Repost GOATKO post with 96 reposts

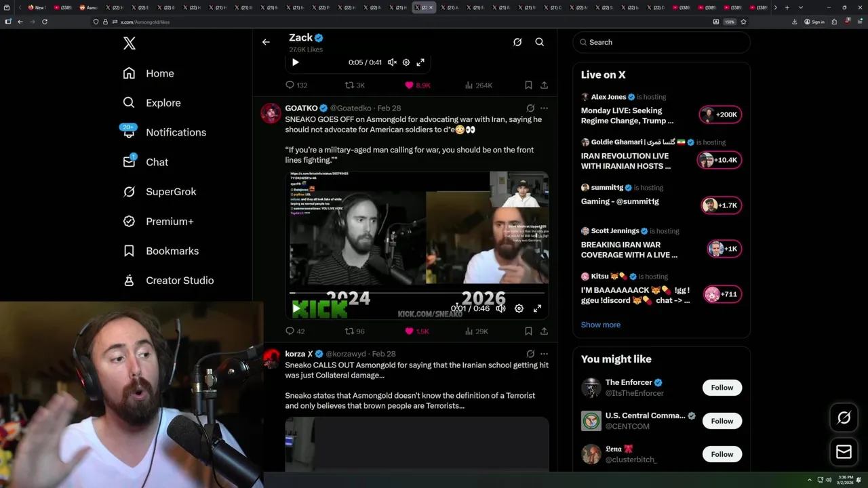pyautogui.click(x=355, y=331)
